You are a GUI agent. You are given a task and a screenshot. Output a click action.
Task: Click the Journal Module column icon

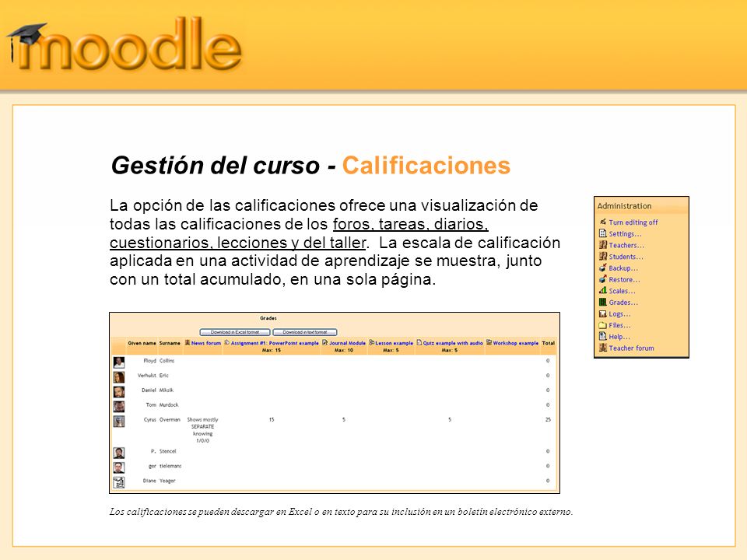325,342
